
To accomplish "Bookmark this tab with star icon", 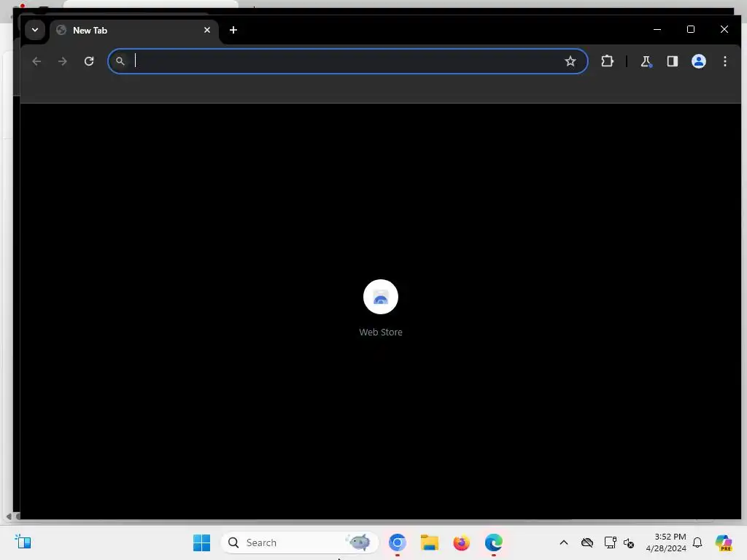I will click(x=570, y=61).
